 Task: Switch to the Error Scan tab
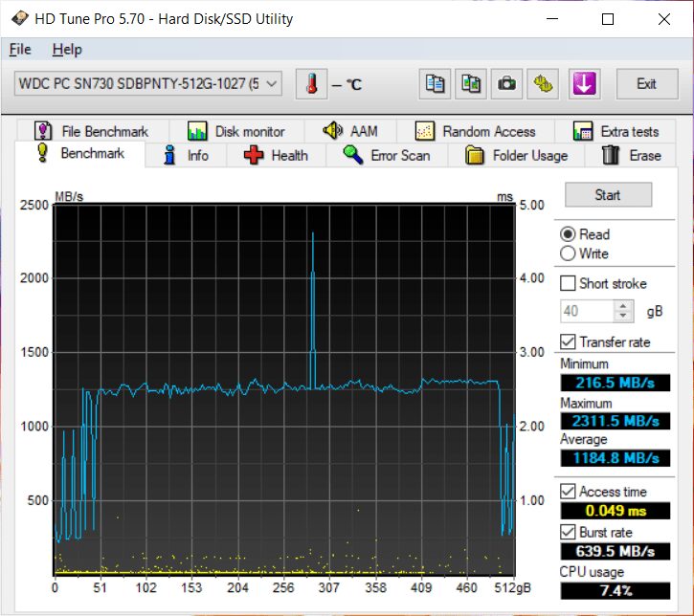(388, 155)
